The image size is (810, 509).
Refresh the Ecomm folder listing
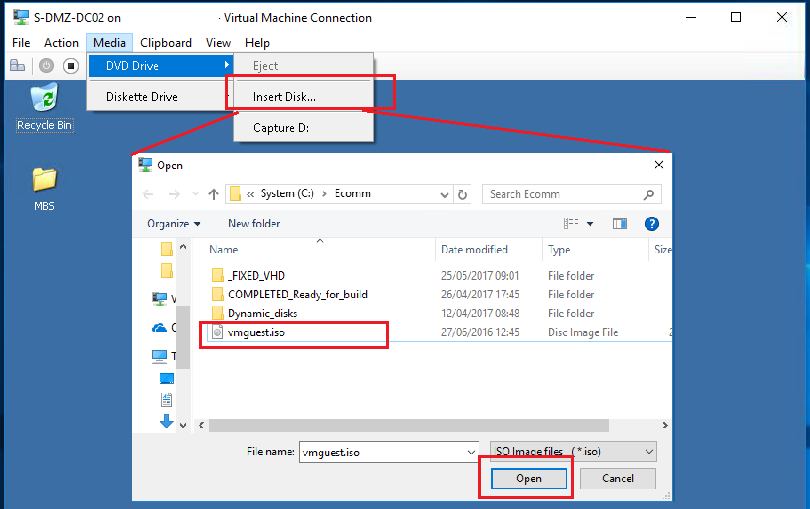[x=462, y=194]
